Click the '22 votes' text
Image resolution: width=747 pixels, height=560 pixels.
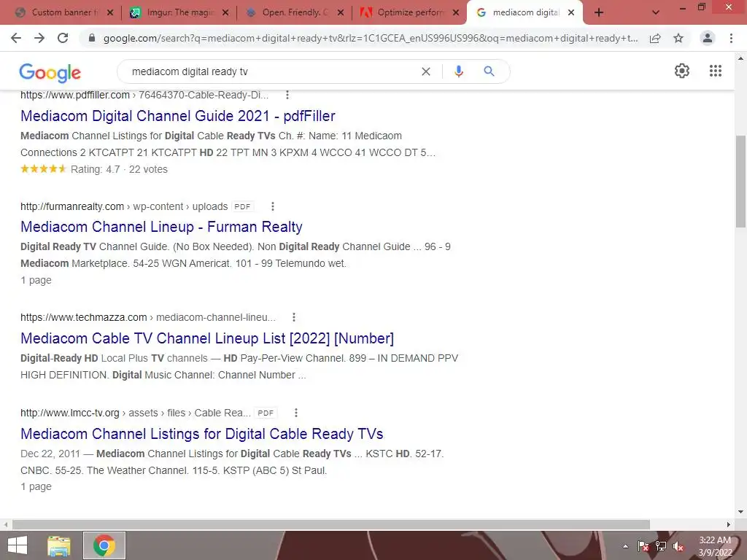click(148, 169)
